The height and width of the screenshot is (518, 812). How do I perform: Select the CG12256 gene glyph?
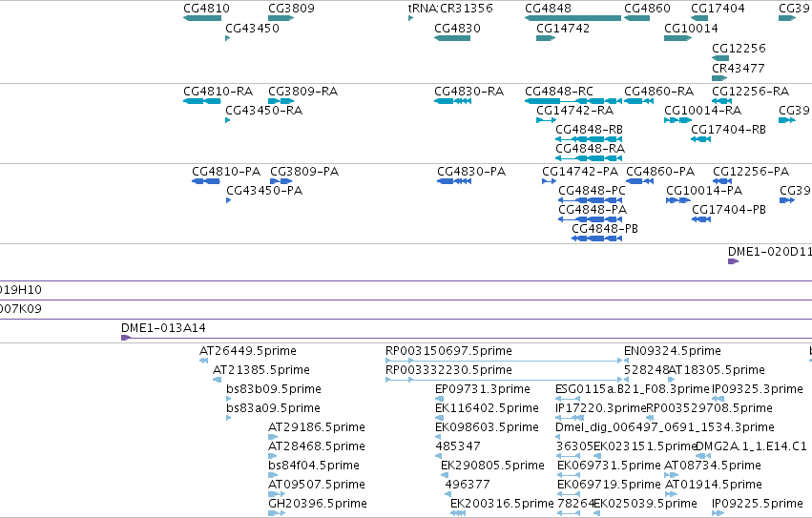click(720, 58)
